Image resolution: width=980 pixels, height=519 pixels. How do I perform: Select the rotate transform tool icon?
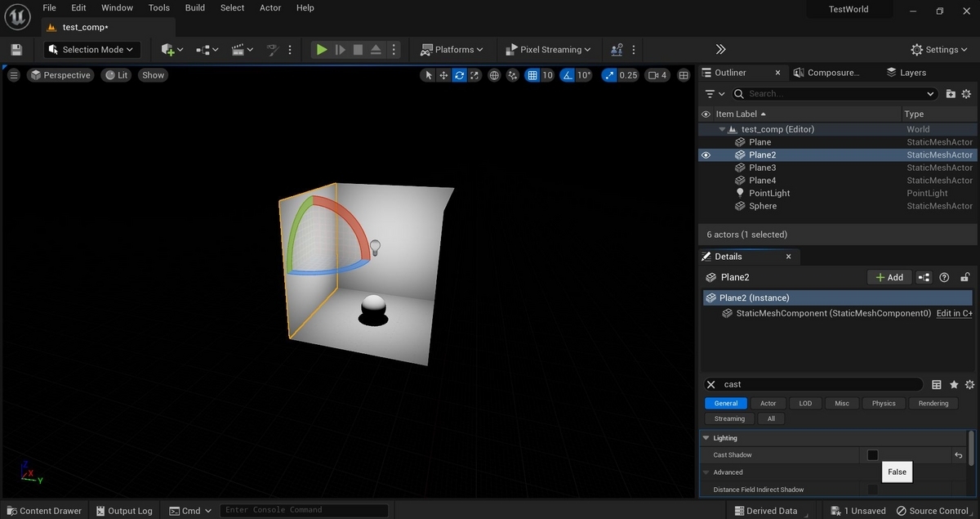[460, 75]
